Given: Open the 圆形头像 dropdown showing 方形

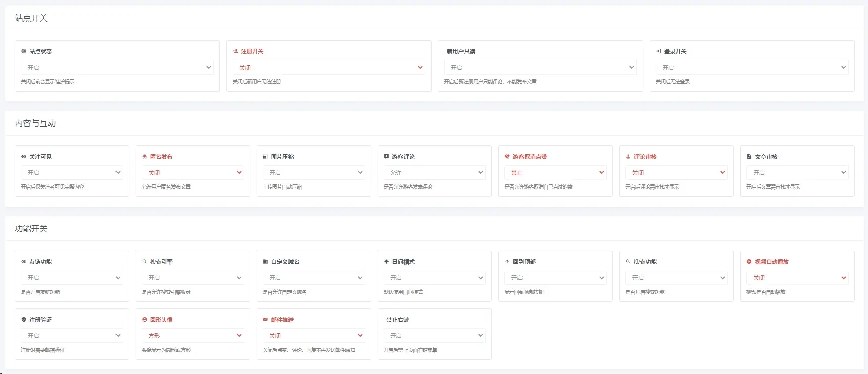Looking at the screenshot, I should [x=193, y=335].
